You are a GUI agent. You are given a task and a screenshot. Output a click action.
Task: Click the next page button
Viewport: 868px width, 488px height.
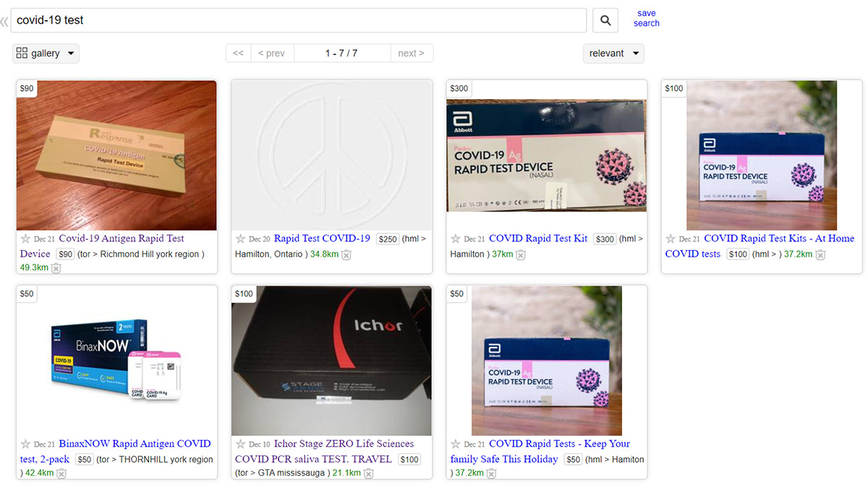pos(411,53)
